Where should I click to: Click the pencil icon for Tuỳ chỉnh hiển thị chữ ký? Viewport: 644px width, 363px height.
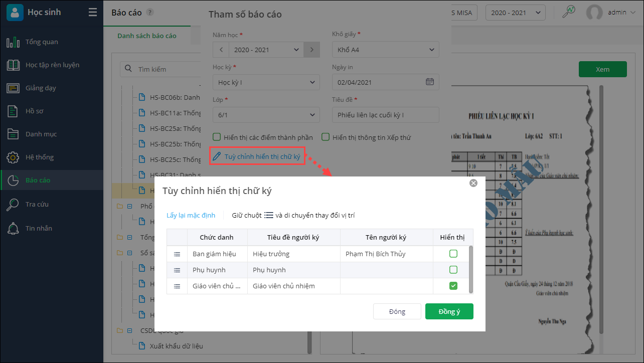[x=217, y=156]
